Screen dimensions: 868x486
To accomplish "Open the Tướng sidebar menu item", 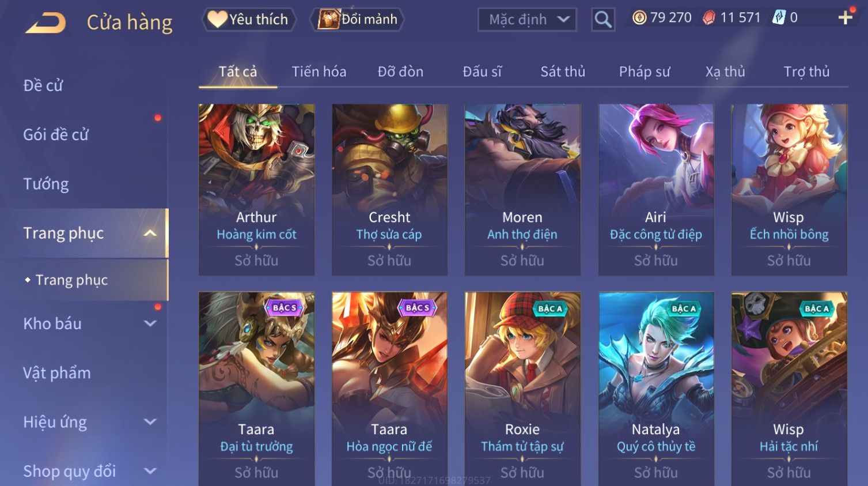I will [46, 184].
